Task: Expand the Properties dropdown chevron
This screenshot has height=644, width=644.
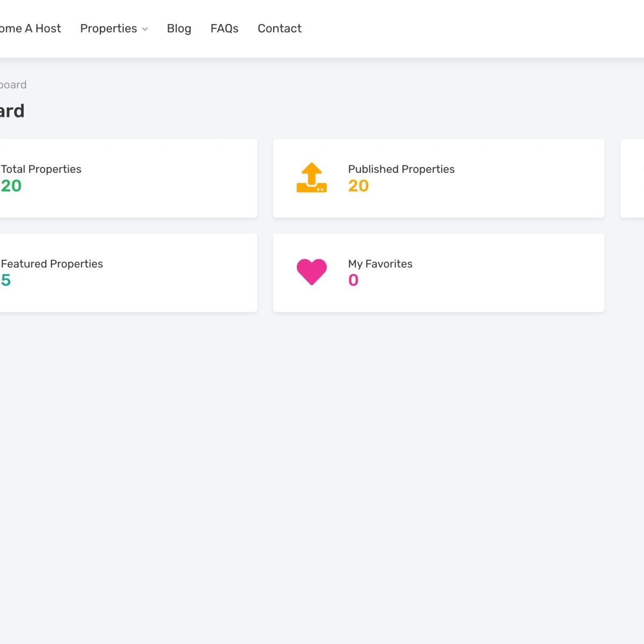Action: (x=145, y=30)
